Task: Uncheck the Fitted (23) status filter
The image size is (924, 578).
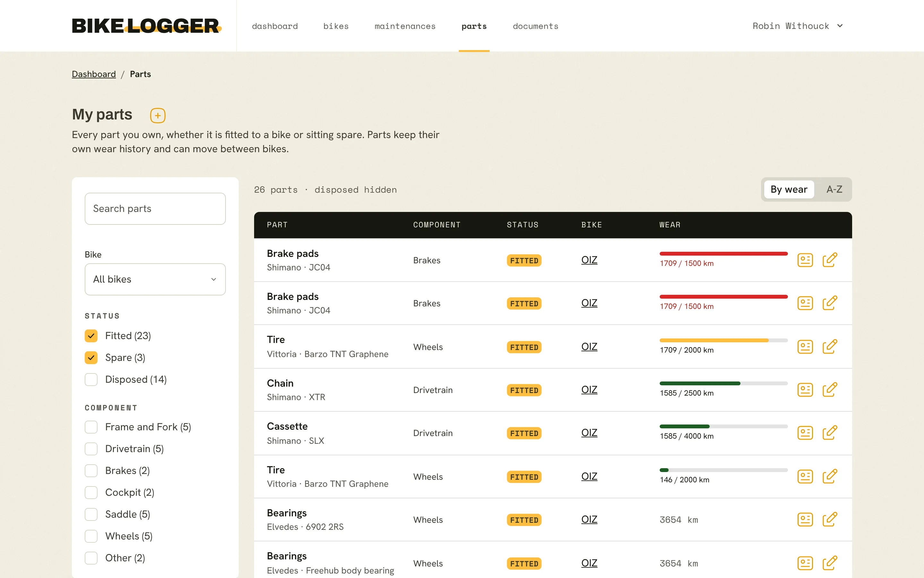Action: point(91,336)
